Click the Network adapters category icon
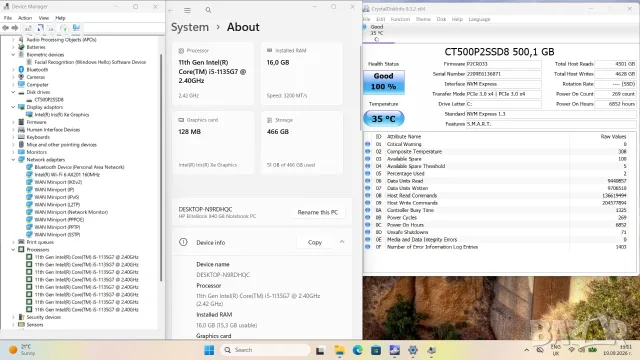This screenshot has width=640, height=360. pos(21,160)
